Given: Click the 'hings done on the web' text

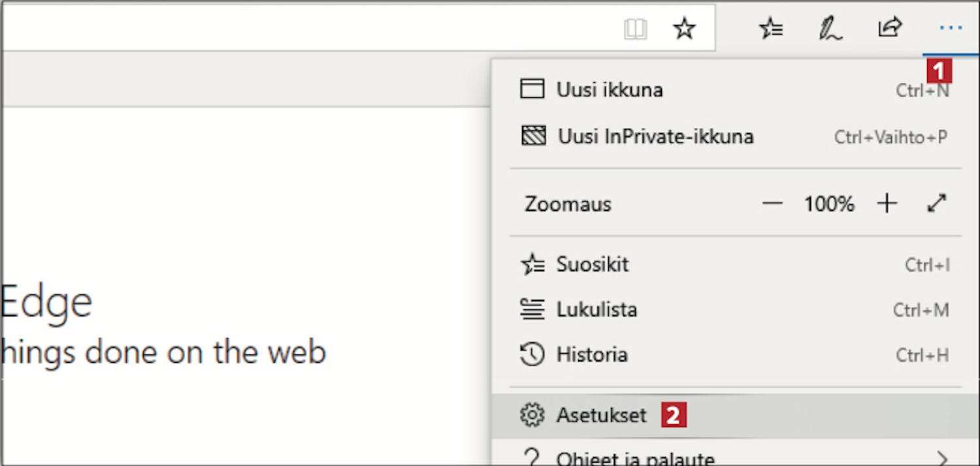Looking at the screenshot, I should [x=163, y=352].
